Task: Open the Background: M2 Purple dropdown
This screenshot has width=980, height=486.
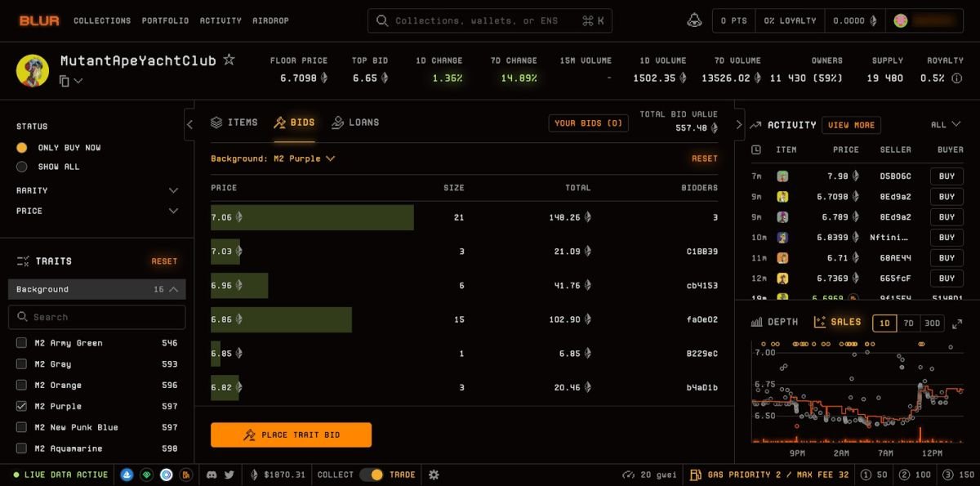Action: coord(273,158)
